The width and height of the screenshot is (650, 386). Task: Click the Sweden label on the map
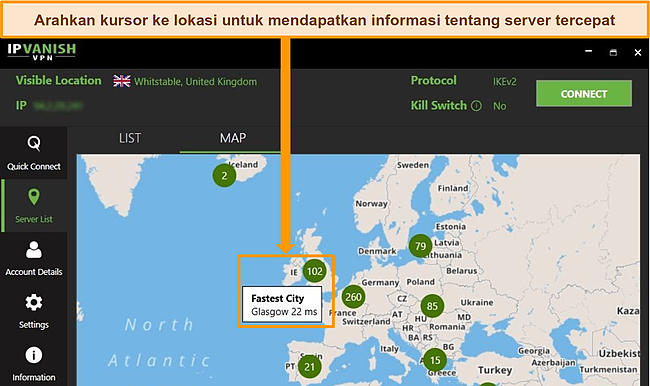(x=413, y=165)
